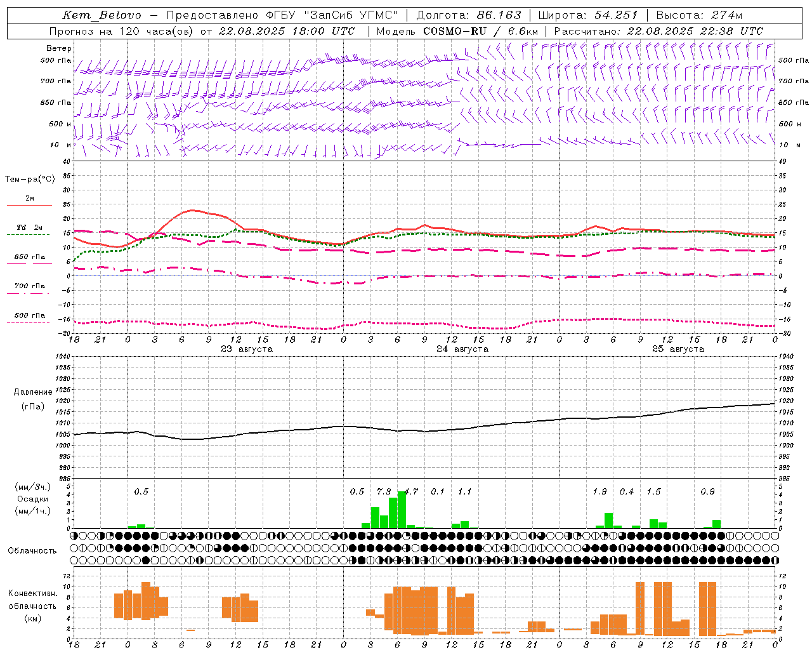Click the Осадки panel label
This screenshot has width=812, height=650.
(32, 499)
